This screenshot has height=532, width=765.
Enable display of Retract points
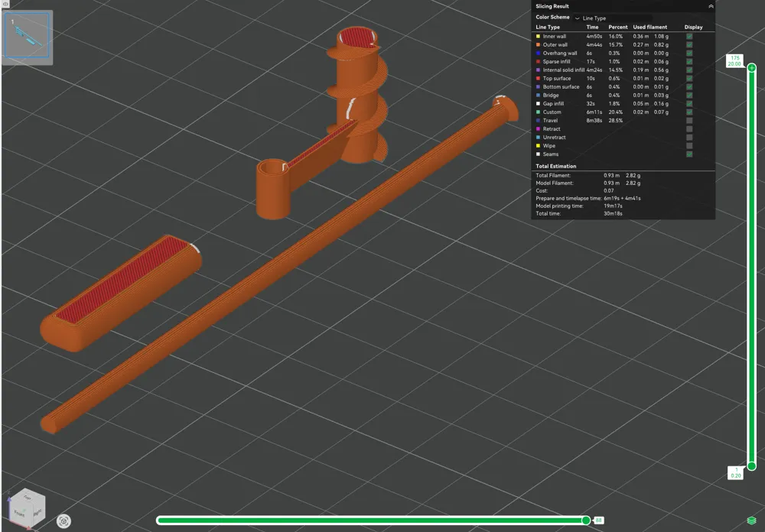[x=689, y=128]
